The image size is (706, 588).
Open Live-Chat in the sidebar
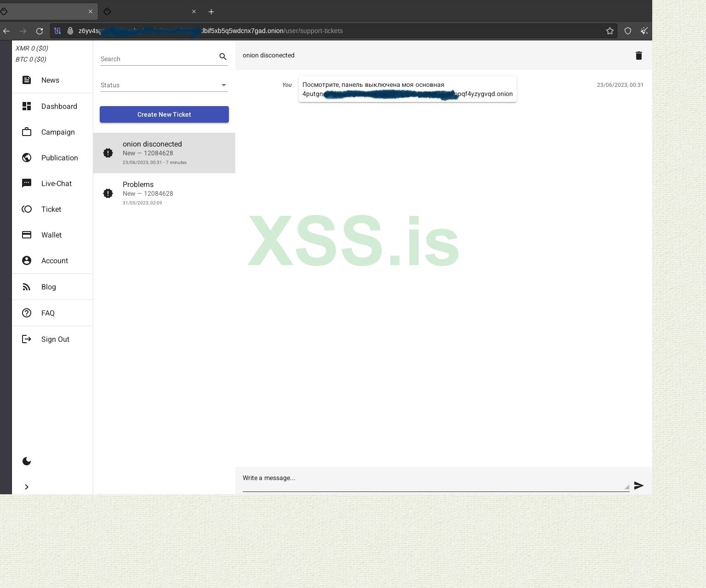click(52, 183)
